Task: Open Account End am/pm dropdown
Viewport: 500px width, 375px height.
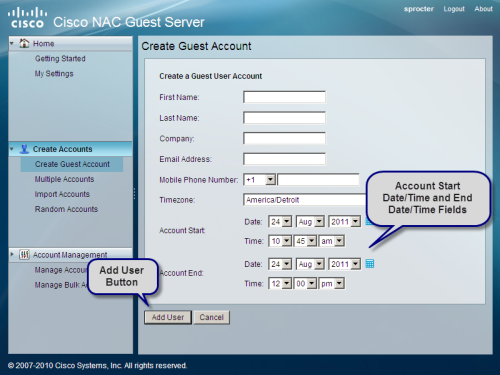Action: 332,284
